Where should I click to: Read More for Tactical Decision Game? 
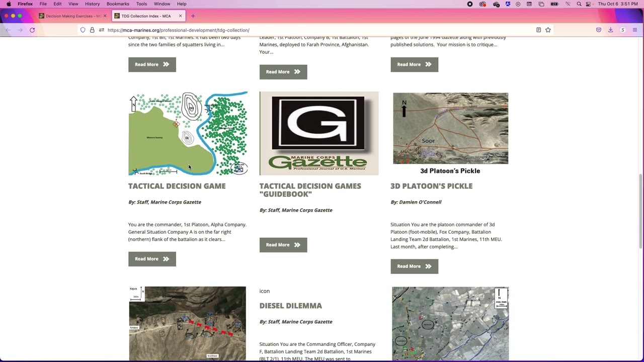152,259
